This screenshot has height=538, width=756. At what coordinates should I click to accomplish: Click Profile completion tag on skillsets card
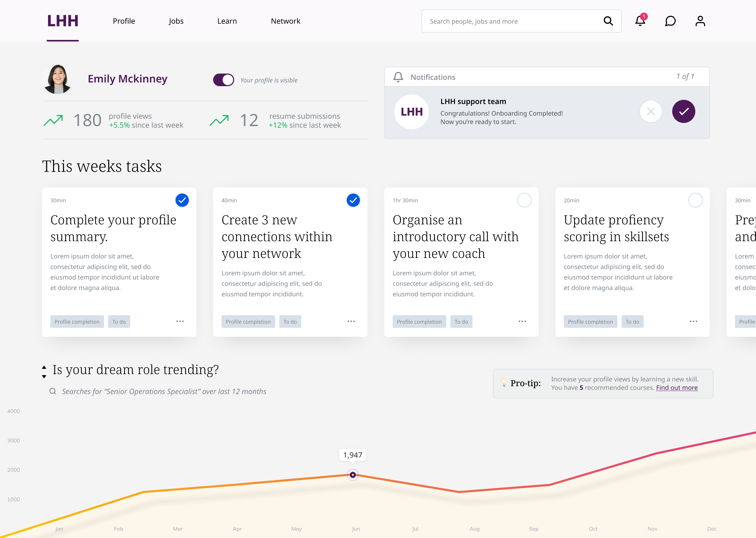[x=591, y=322]
